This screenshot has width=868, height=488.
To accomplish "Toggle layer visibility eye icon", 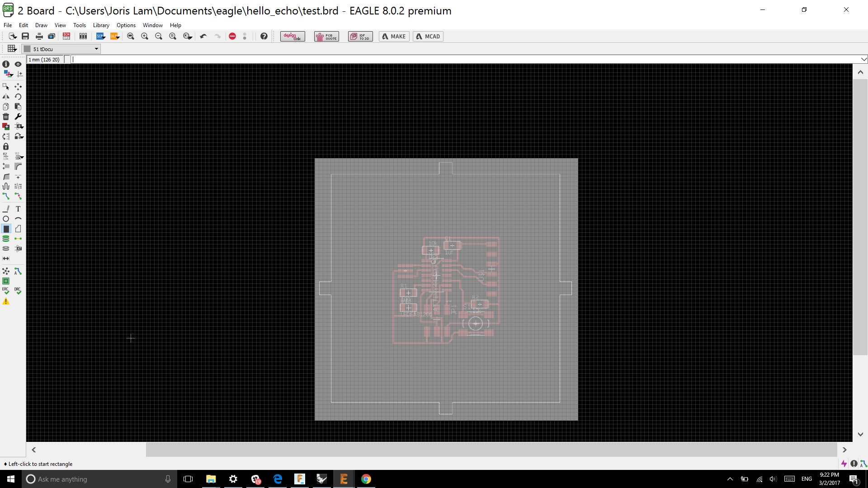I will coord(18,64).
